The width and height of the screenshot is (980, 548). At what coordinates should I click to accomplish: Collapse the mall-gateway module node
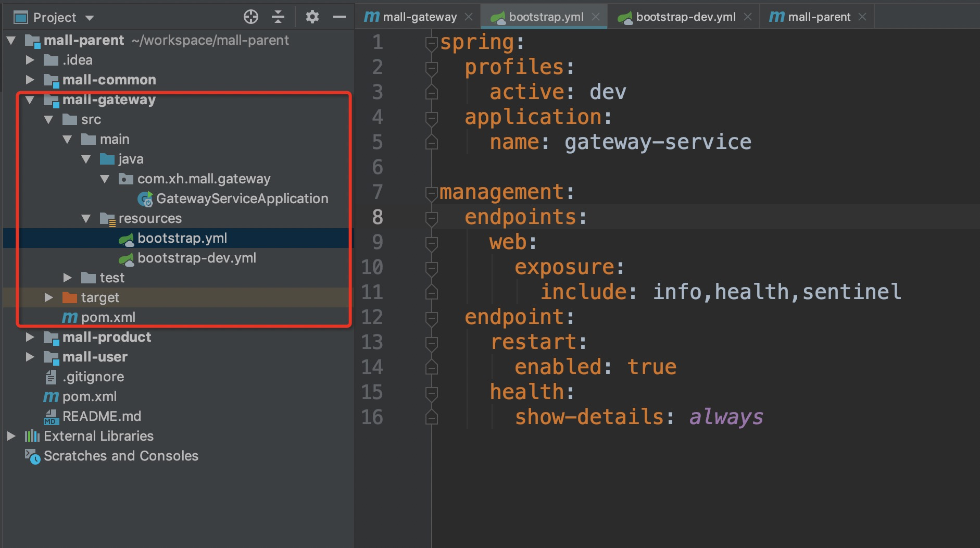(30, 99)
